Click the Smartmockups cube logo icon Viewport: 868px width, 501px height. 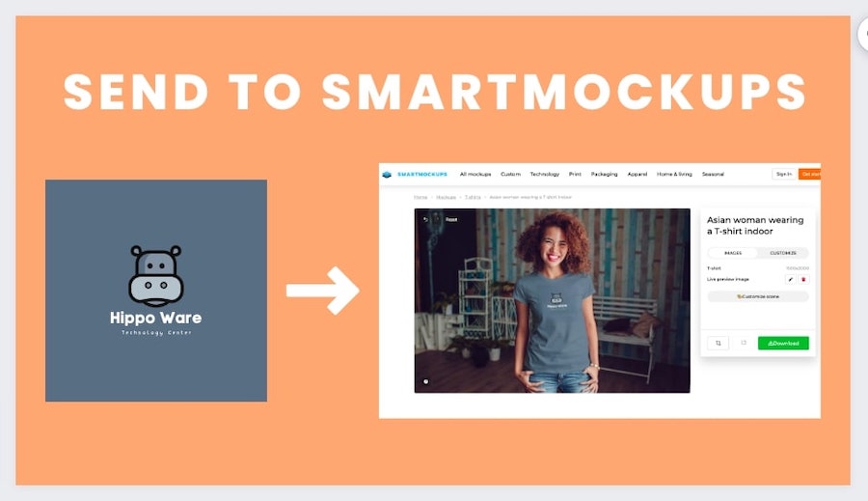pyautogui.click(x=387, y=175)
